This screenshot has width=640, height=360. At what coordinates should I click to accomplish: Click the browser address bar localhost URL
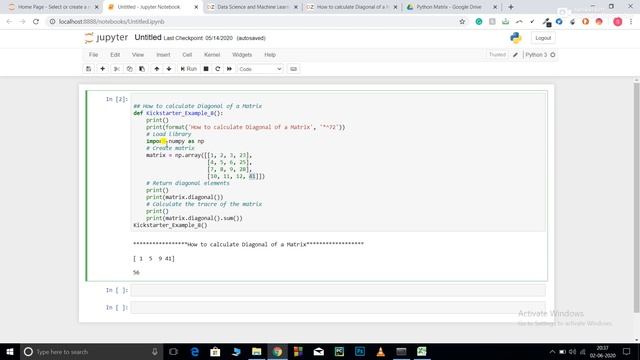111,22
